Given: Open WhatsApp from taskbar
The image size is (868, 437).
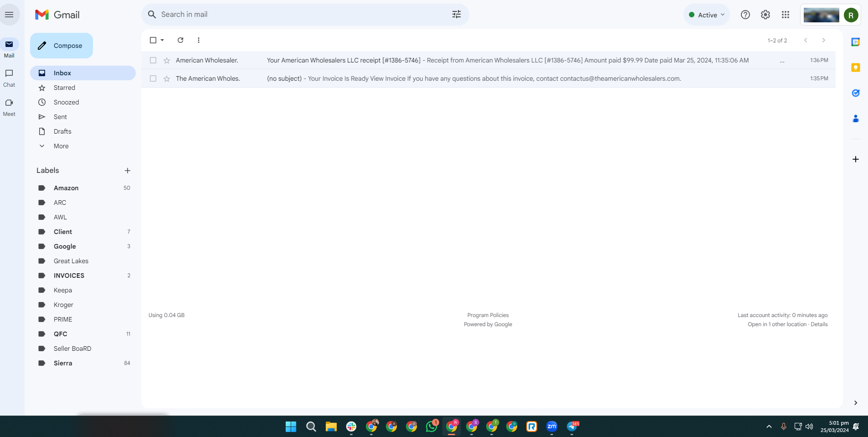Looking at the screenshot, I should pos(431,427).
